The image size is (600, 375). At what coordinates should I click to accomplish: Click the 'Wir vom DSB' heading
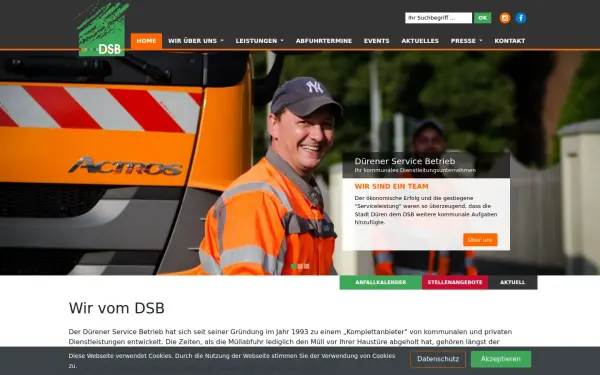pyautogui.click(x=117, y=308)
